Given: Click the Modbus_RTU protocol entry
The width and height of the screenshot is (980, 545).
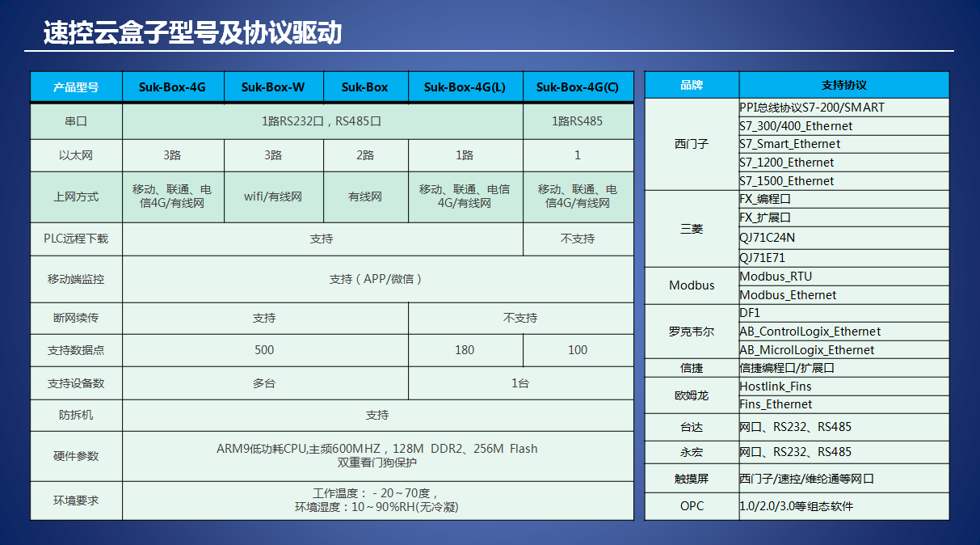Looking at the screenshot, I should 776,277.
